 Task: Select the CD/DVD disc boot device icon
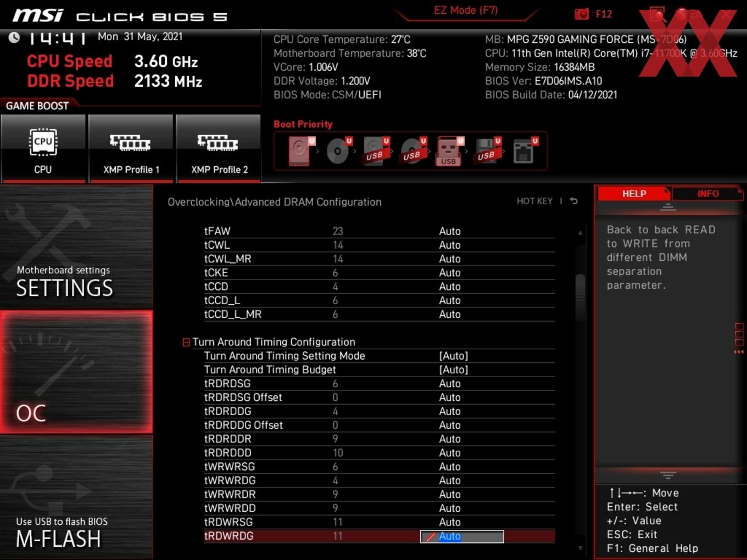click(338, 151)
